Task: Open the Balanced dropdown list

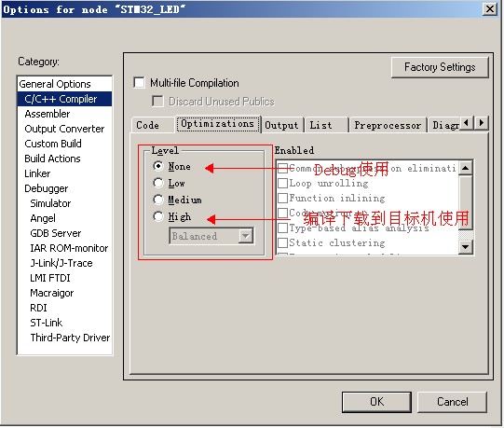Action: (246, 236)
